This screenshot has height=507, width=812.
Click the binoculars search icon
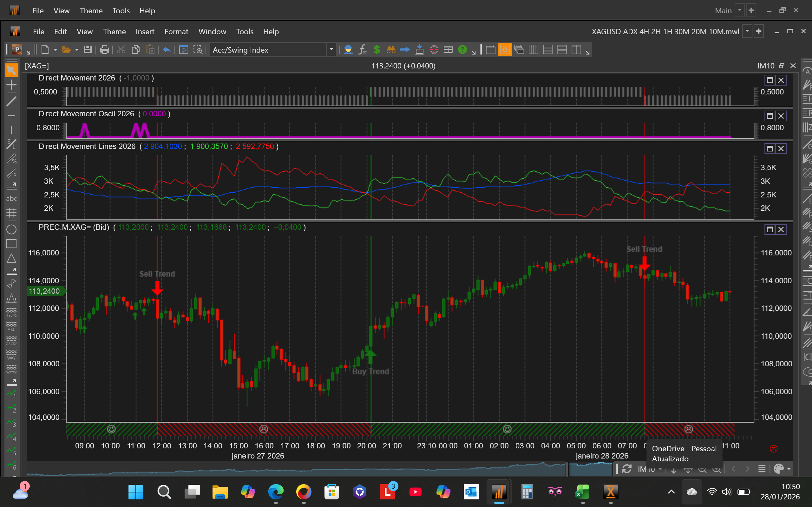coord(391,50)
